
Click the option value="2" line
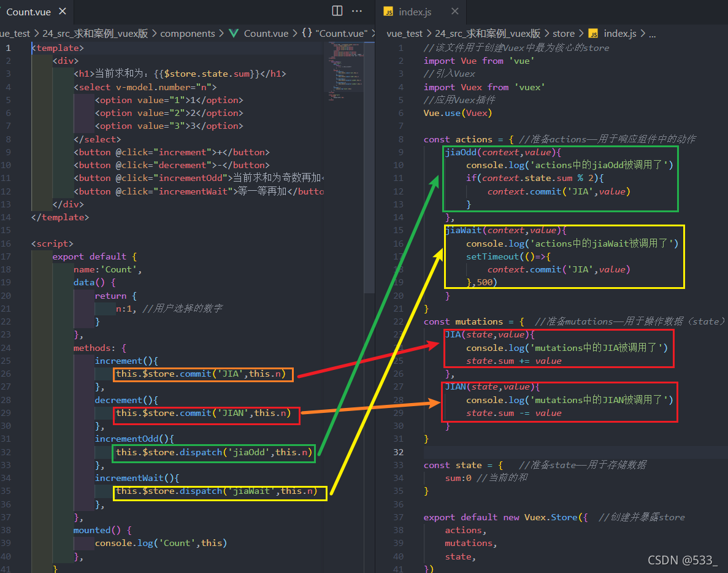169,113
